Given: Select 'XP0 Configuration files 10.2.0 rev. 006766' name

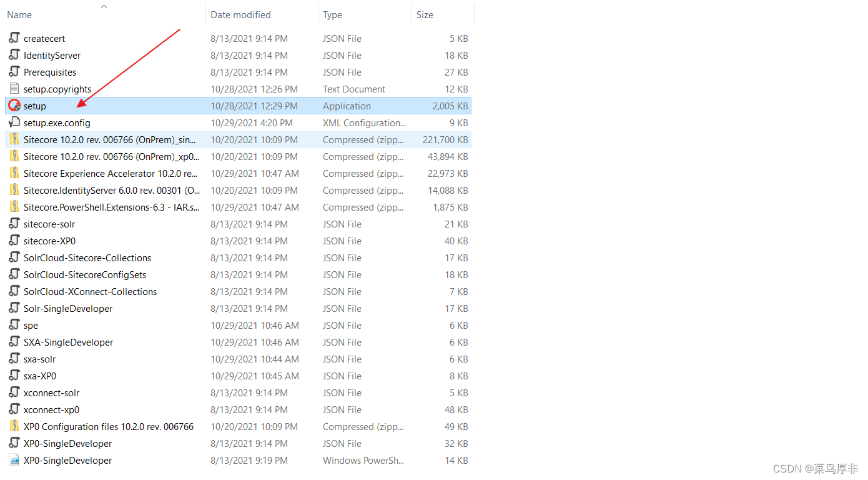Looking at the screenshot, I should (x=109, y=427).
